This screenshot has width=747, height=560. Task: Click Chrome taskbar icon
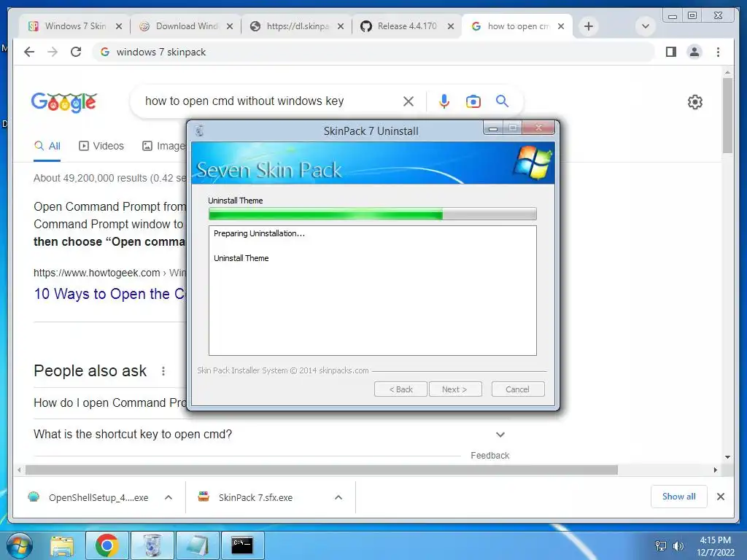point(107,545)
